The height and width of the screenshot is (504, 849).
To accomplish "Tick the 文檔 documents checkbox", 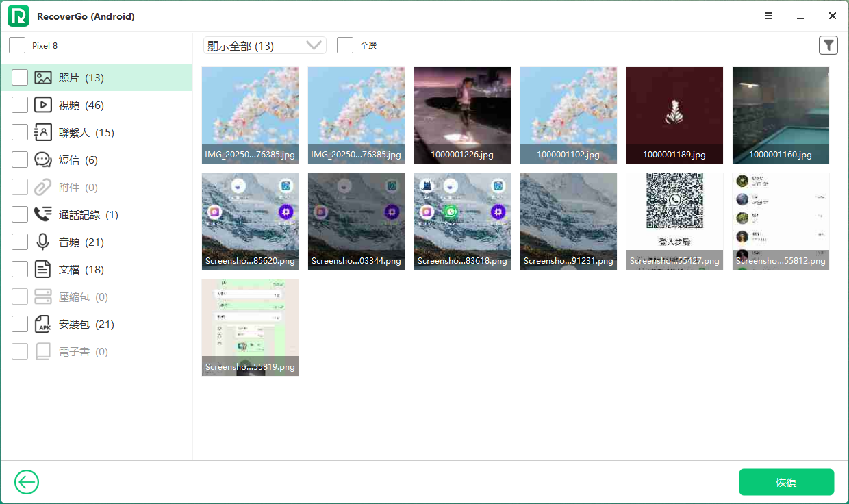I will coord(20,269).
